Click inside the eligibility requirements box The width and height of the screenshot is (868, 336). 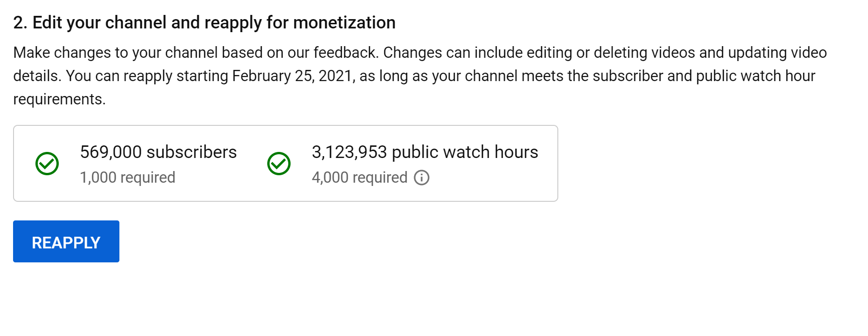click(x=285, y=163)
